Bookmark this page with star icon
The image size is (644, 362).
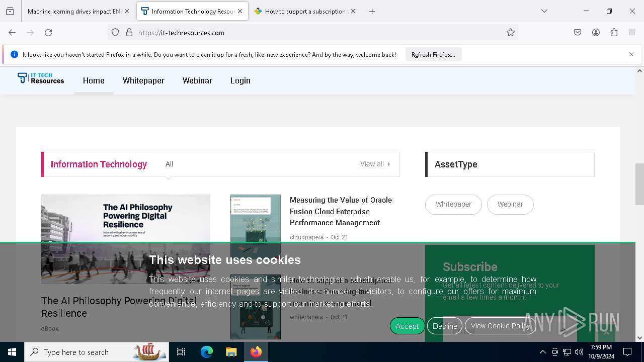click(511, 33)
